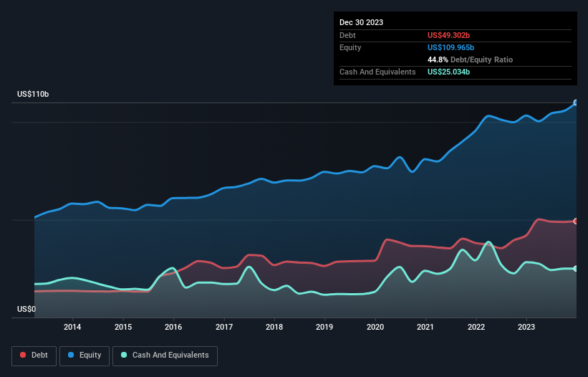Viewport: 588px width, 377px height.
Task: Click the teal Cash legend dot
Action: pos(124,355)
